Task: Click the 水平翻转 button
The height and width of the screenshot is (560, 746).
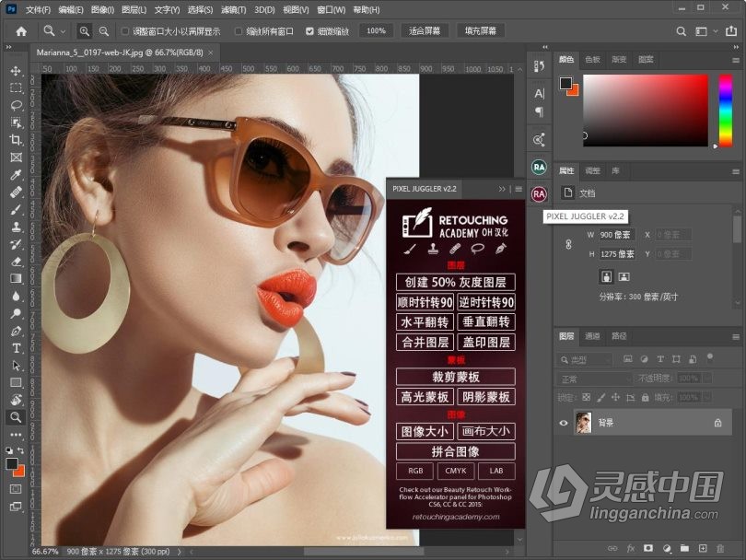Action: [x=425, y=322]
